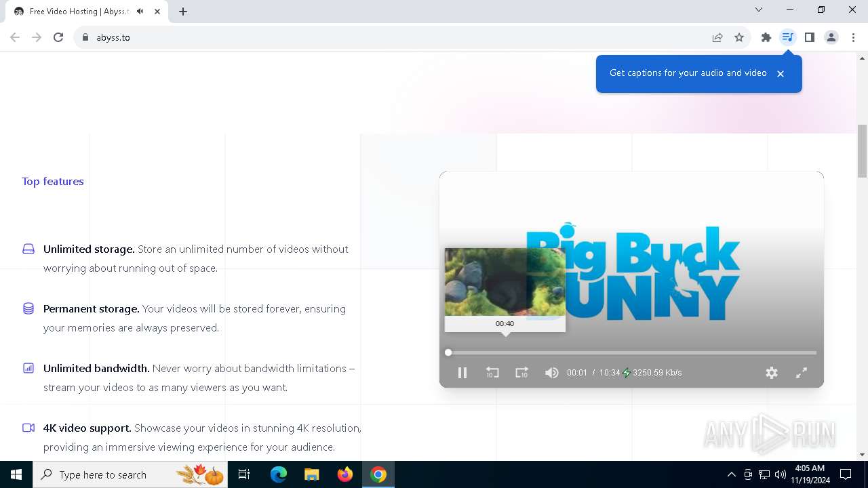Click Permanent storage database icon

coord(28,308)
